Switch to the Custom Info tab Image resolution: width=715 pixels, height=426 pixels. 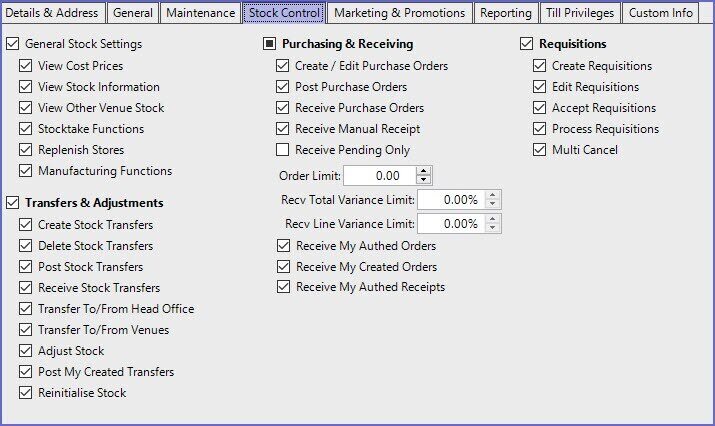pos(661,13)
